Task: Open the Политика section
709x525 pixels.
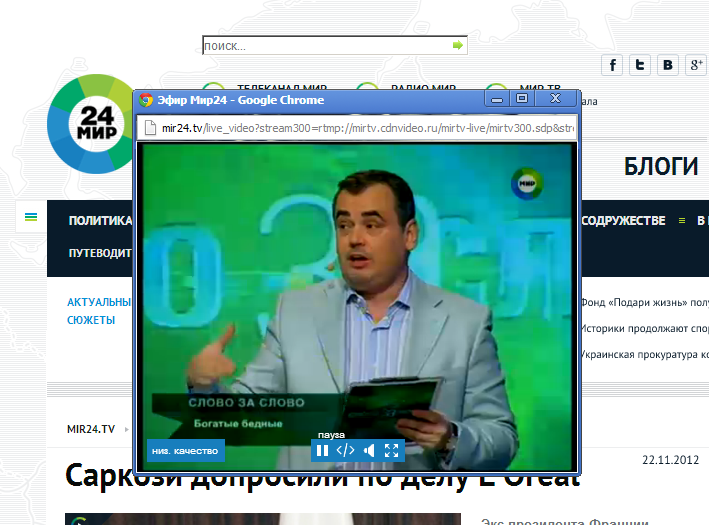Action: click(x=100, y=220)
